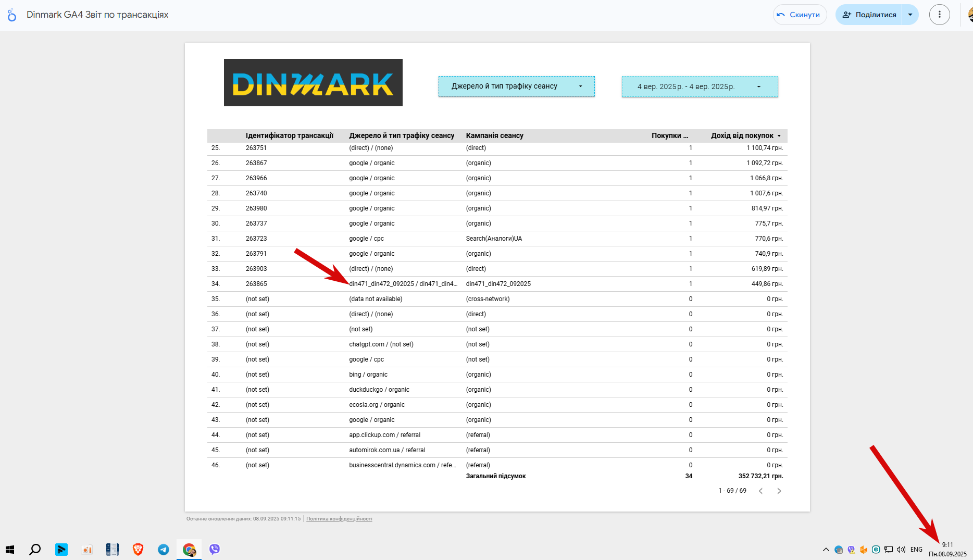Click the automirok.com.ua / referral source cell
Viewport: 973px width, 560px height.
tap(387, 450)
